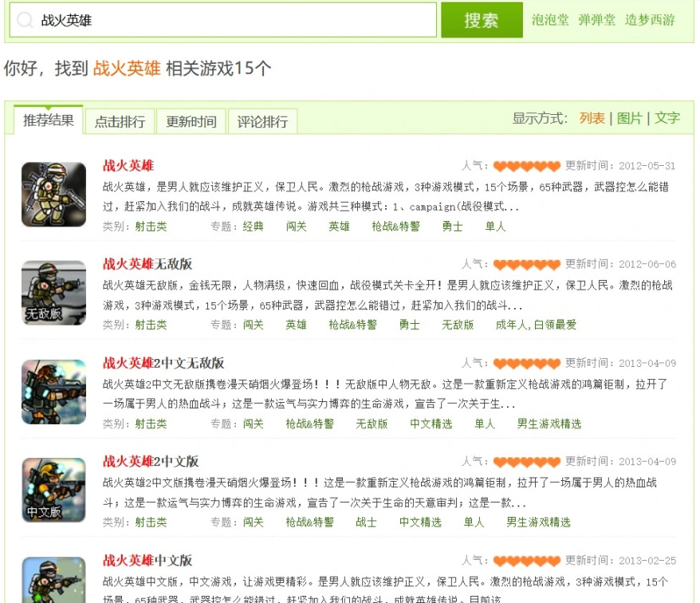
Task: Click 单人 tag in 战火英雄2中文版 row
Action: point(474,522)
